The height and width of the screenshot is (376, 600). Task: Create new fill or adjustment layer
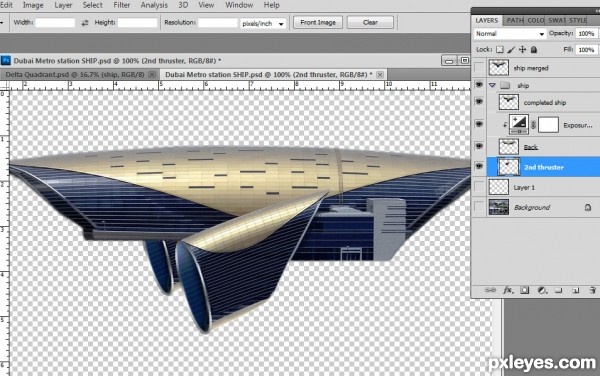coord(541,290)
